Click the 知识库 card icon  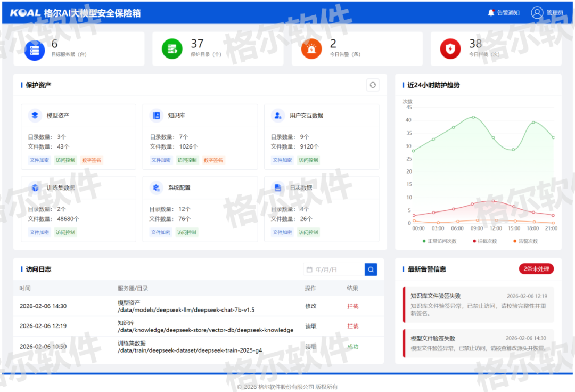(157, 115)
